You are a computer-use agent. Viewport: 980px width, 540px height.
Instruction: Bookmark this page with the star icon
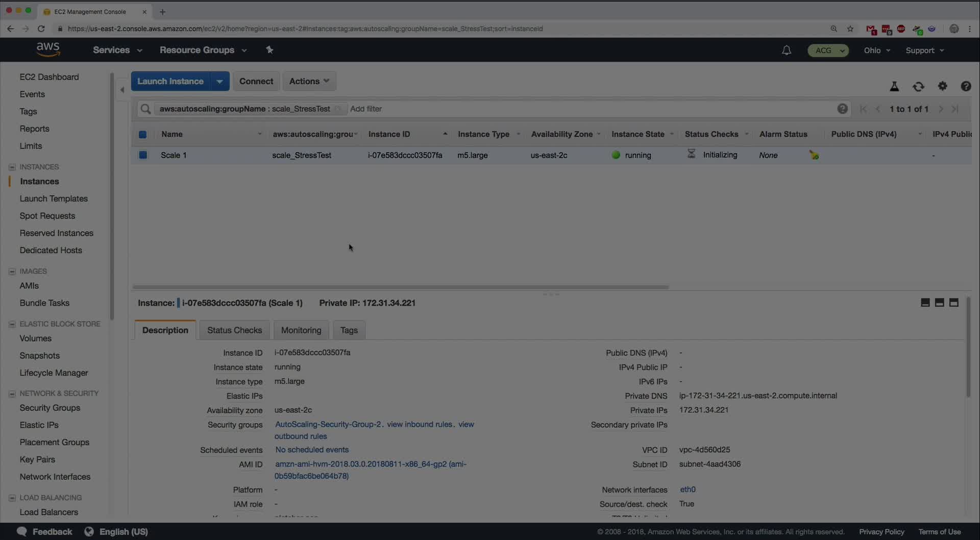point(850,29)
